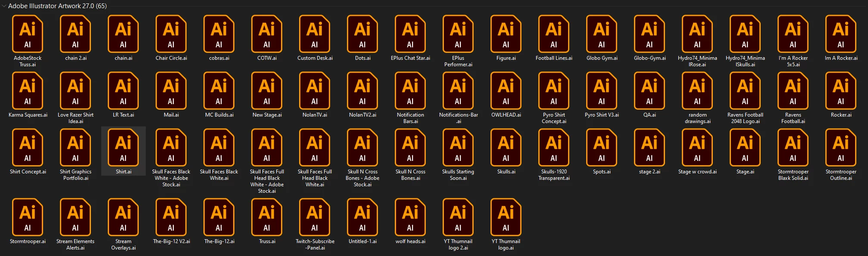Image resolution: width=868 pixels, height=256 pixels.
Task: Click the Spots.ai file name
Action: pos(602,172)
